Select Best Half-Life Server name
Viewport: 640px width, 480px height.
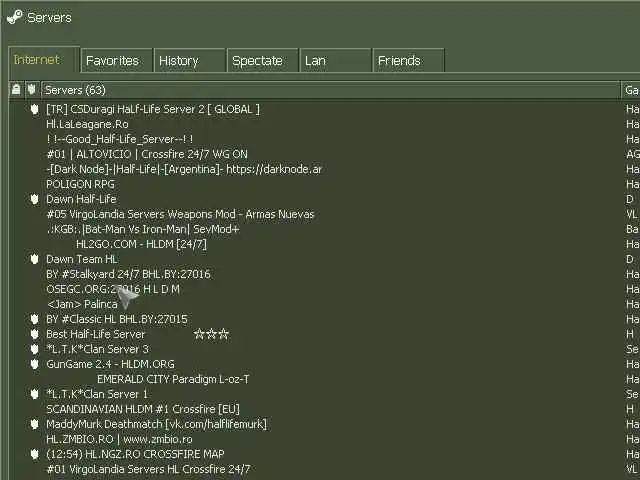tap(96, 334)
